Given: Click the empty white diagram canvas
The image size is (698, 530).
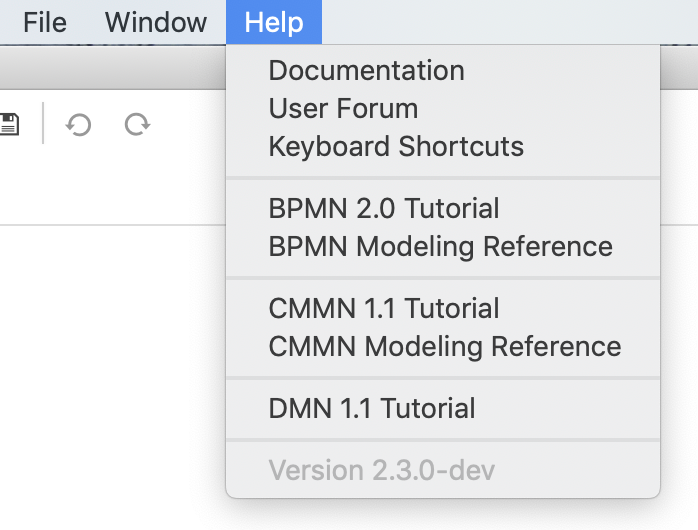Looking at the screenshot, I should (x=111, y=378).
